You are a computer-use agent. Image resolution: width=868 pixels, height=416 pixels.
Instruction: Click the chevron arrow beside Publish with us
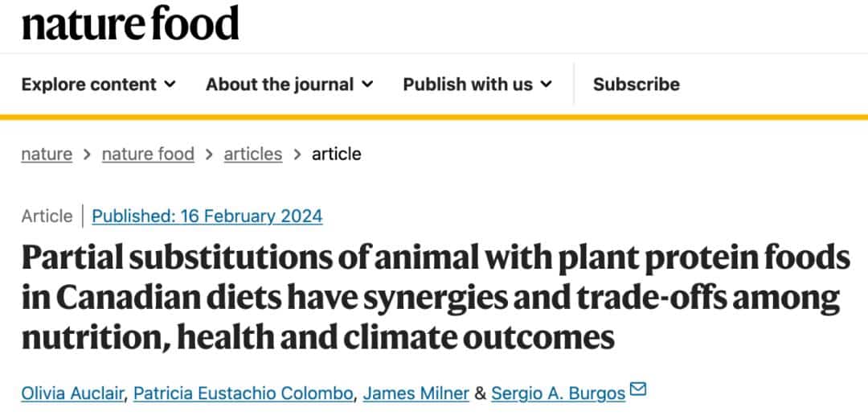click(547, 84)
